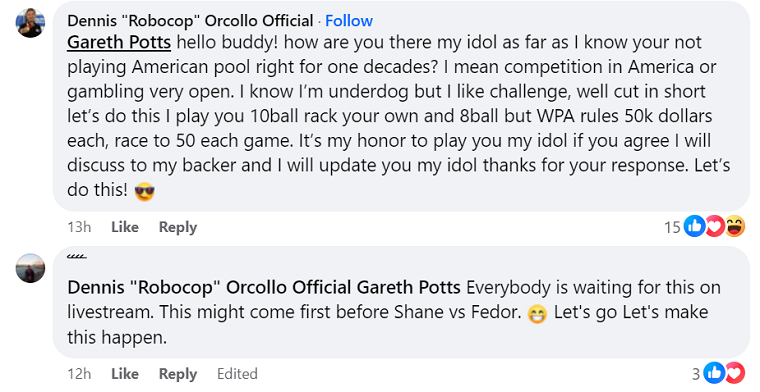Click the heart icon on second comment
Image resolution: width=760 pixels, height=392 pixels.
click(x=734, y=373)
